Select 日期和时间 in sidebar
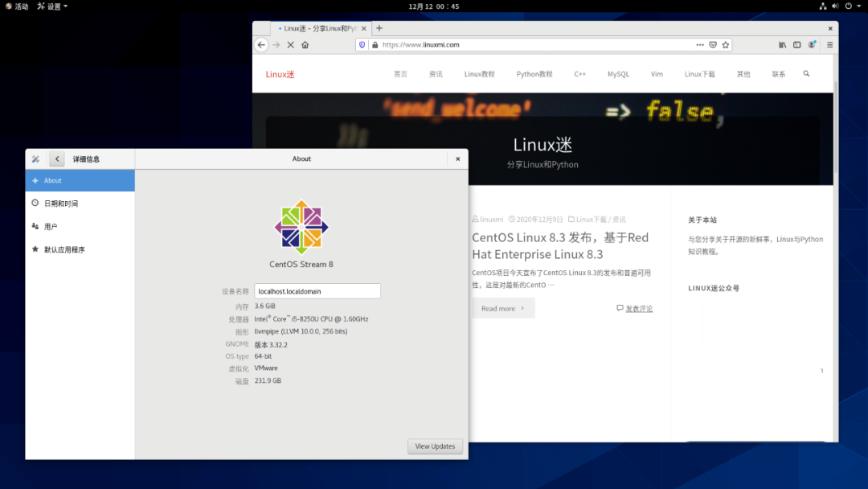 (80, 203)
